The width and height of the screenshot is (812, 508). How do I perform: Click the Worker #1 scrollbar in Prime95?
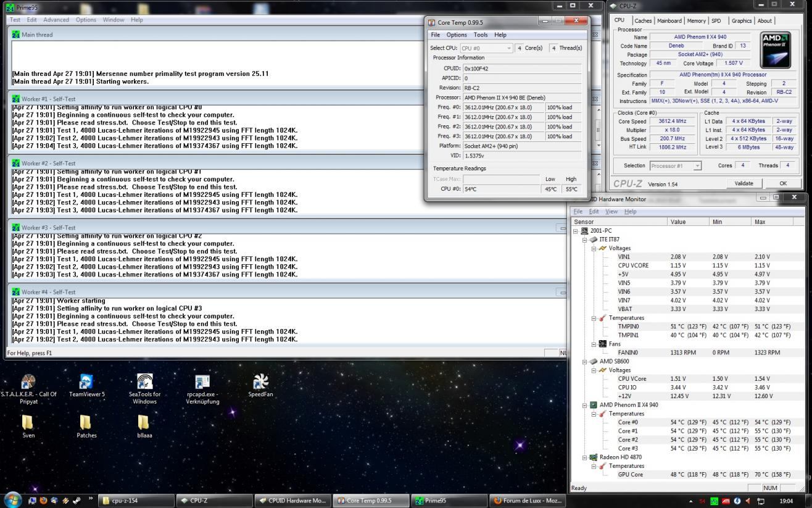(597, 128)
